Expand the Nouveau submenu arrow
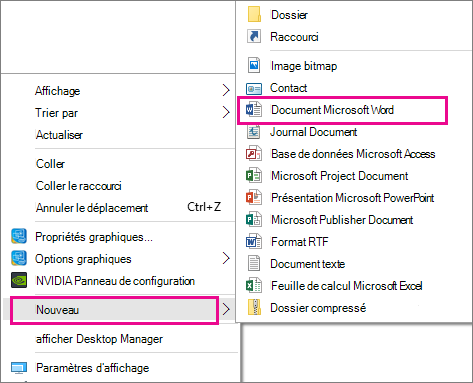This screenshot has height=383, width=473. (x=226, y=309)
